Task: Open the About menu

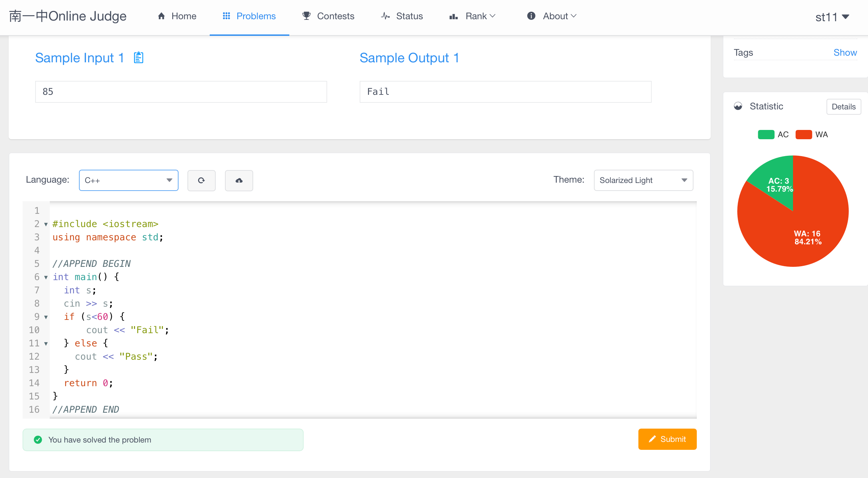Action: (x=551, y=16)
